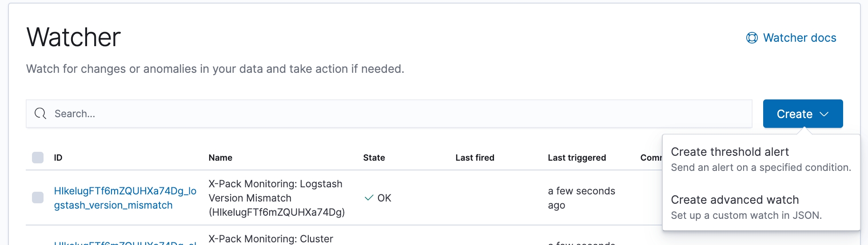Sort by the Last fired column

point(475,158)
